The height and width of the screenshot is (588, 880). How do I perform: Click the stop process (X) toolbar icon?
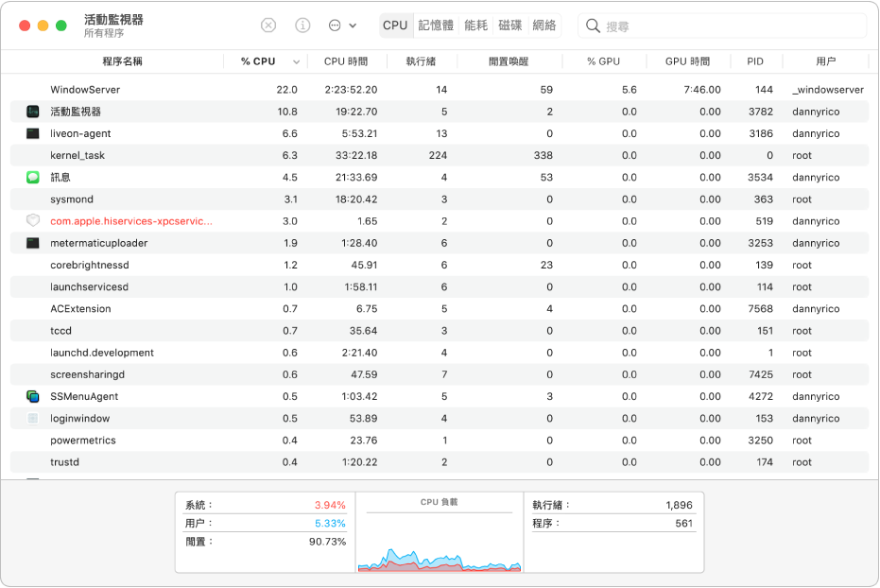pyautogui.click(x=268, y=26)
